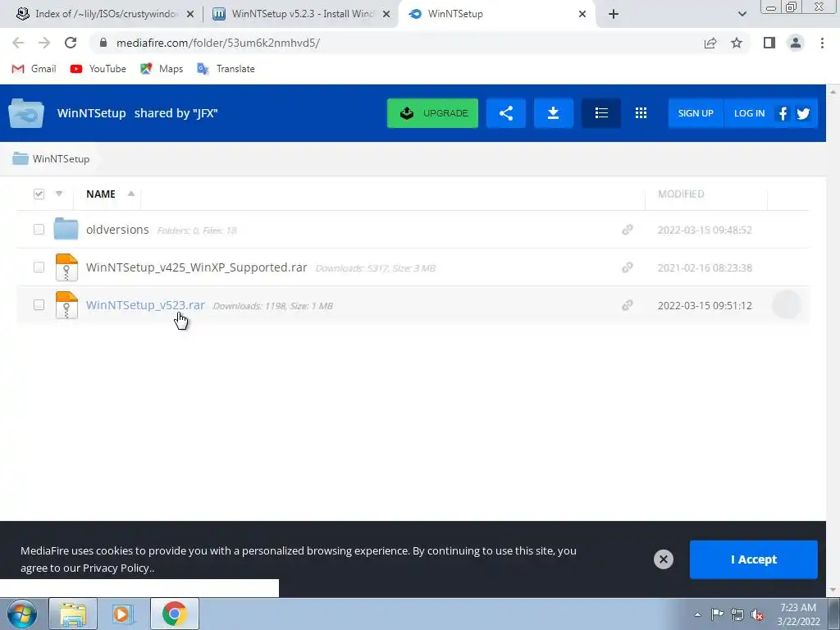
Task: Open WinNTSetup_v523.rar file
Action: coord(145,305)
